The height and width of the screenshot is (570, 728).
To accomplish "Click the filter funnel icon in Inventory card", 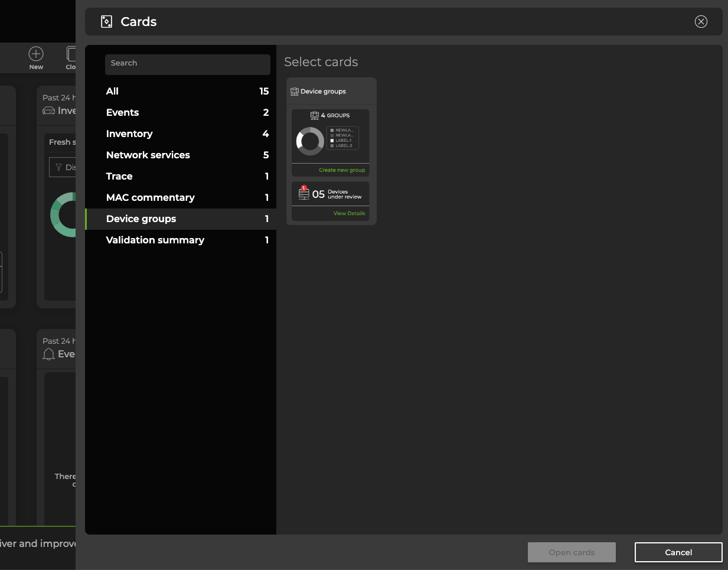I will point(58,167).
